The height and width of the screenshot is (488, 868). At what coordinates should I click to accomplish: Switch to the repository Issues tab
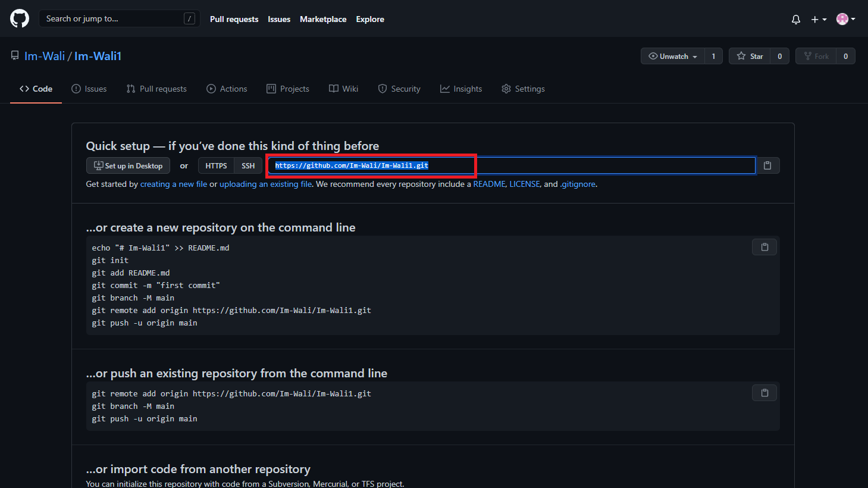pyautogui.click(x=89, y=89)
